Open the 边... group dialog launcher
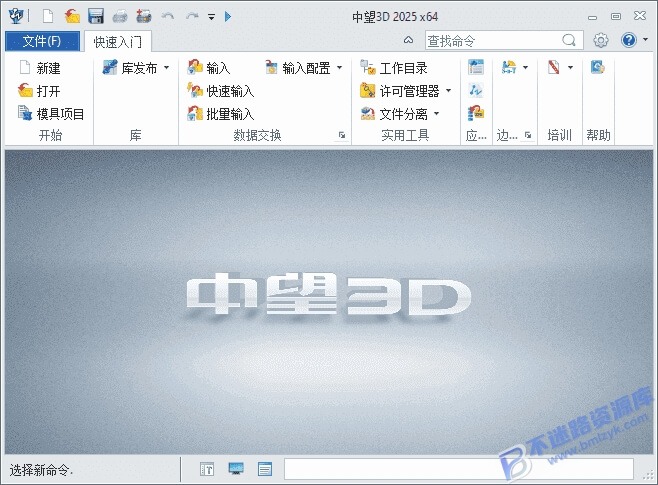 coord(528,135)
